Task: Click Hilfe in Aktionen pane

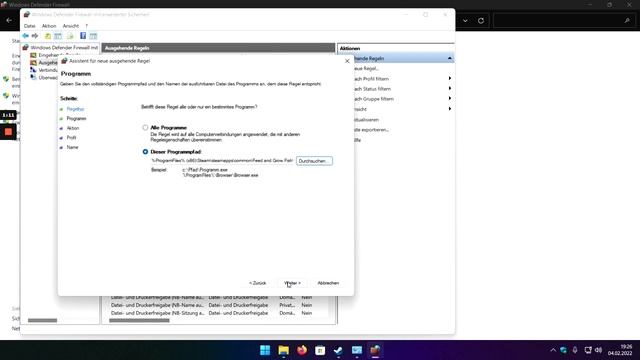Action: [357, 140]
